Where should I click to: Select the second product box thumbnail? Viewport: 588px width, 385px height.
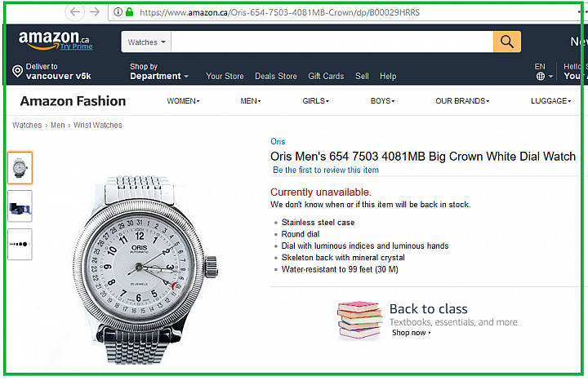[20, 206]
